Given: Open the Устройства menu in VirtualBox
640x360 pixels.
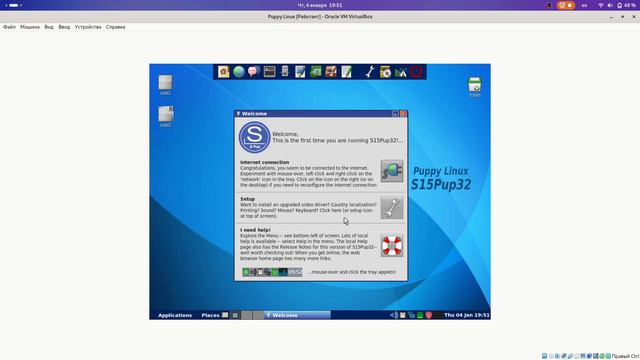Looking at the screenshot, I should [88, 27].
